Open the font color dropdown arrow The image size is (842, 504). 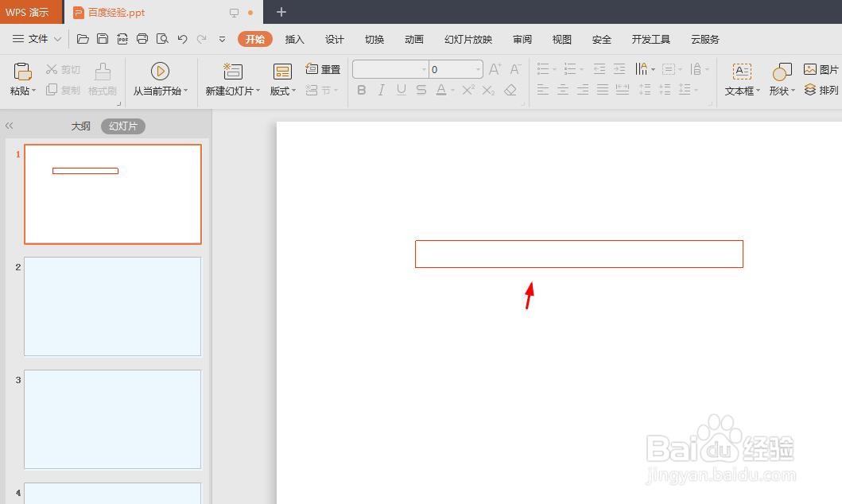pos(451,90)
